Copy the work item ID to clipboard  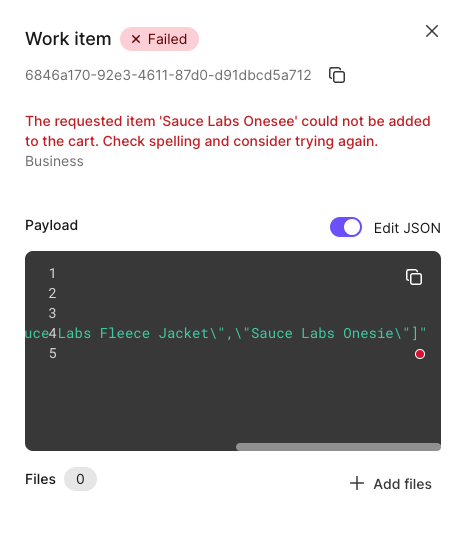pyautogui.click(x=337, y=75)
